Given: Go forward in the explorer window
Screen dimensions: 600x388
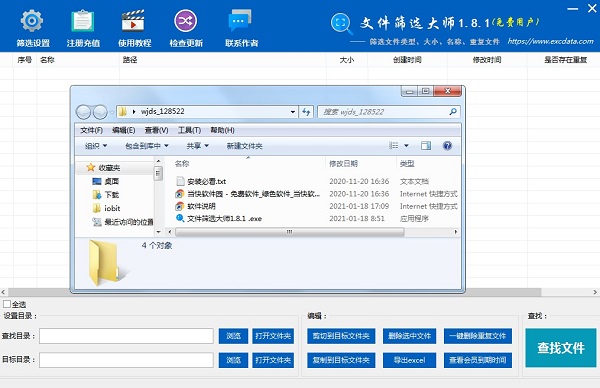Looking at the screenshot, I should pyautogui.click(x=100, y=112).
